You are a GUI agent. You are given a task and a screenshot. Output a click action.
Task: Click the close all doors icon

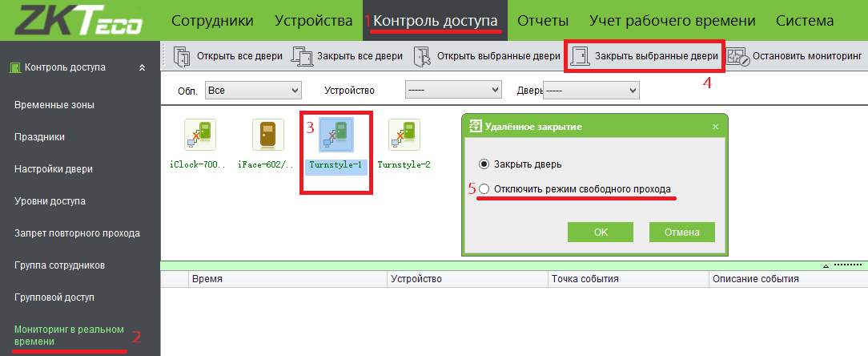click(302, 56)
